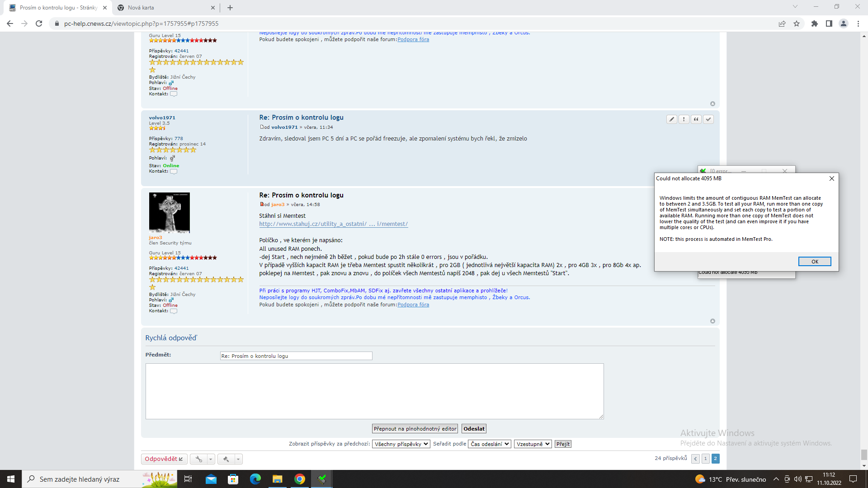
Task: Click the Odeslat button
Action: tap(474, 429)
